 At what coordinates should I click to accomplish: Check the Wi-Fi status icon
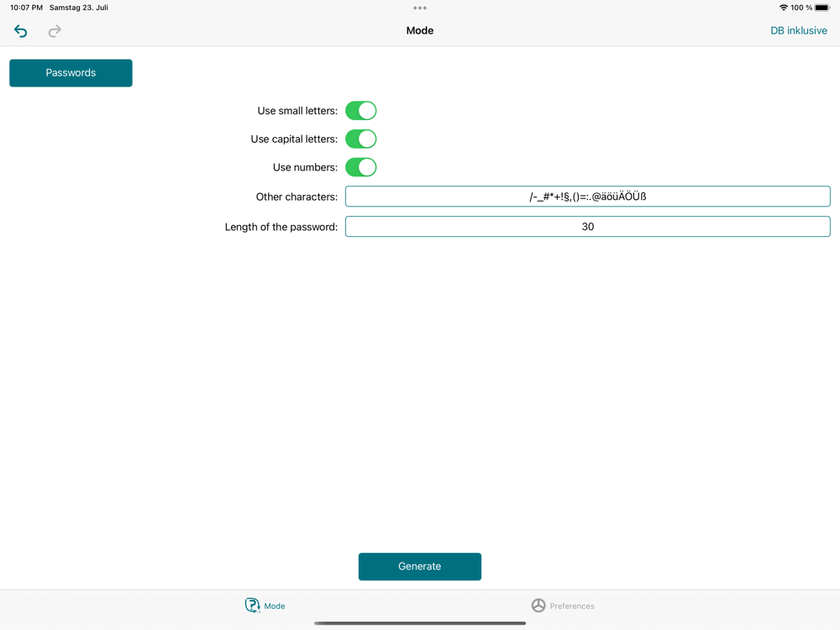tap(783, 8)
